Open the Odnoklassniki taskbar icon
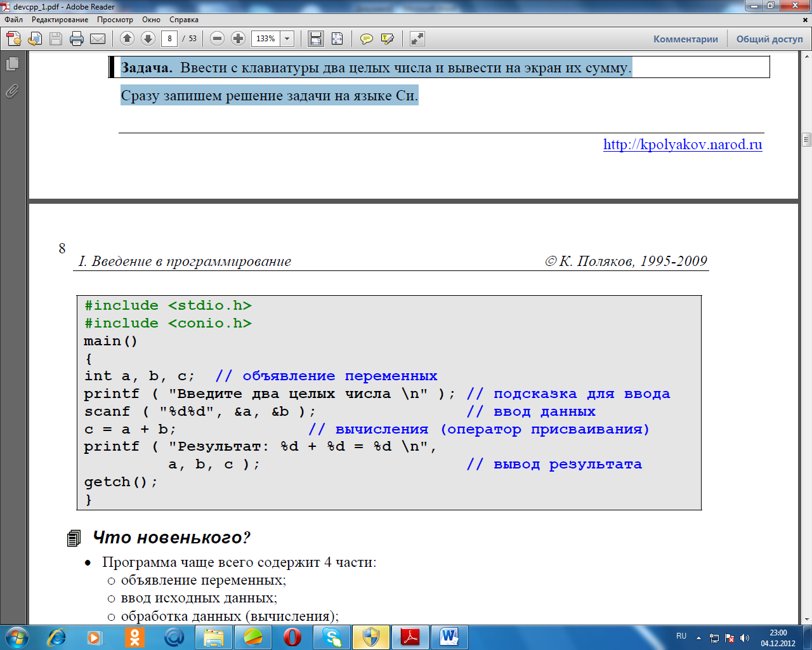Screen dimensions: 812x650 click(134, 637)
